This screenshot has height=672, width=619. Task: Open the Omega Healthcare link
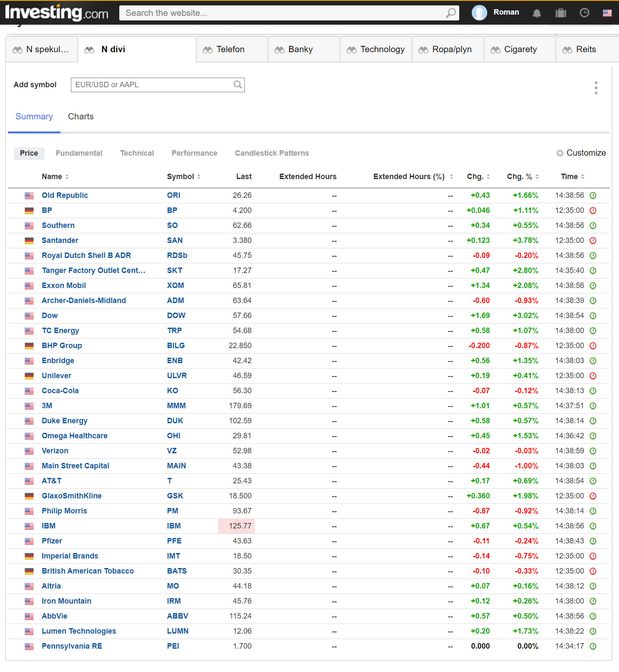74,436
